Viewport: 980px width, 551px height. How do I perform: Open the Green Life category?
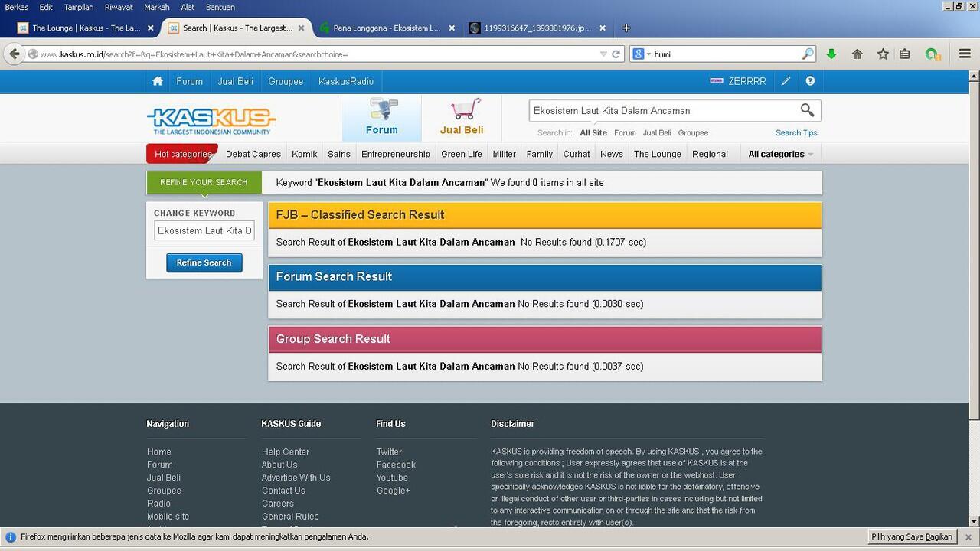click(x=462, y=154)
